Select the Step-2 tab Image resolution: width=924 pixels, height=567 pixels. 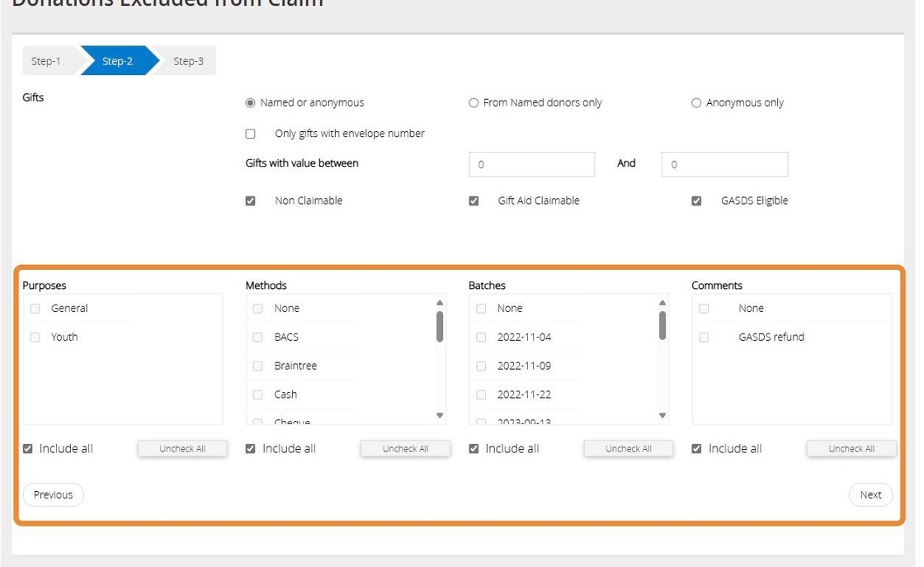pos(118,61)
